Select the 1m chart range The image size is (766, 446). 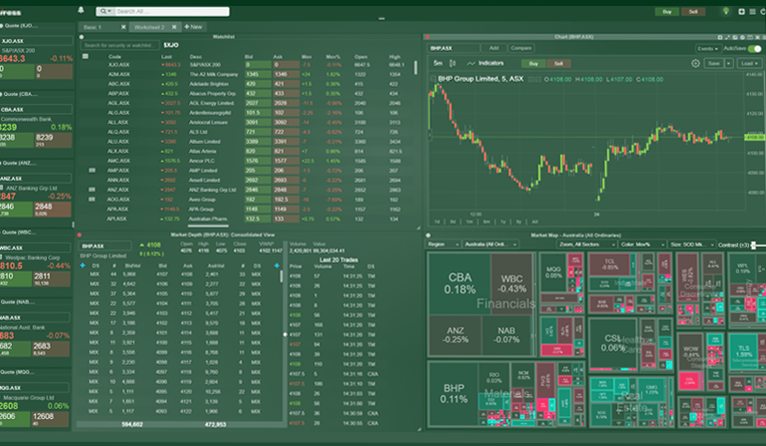click(x=469, y=222)
